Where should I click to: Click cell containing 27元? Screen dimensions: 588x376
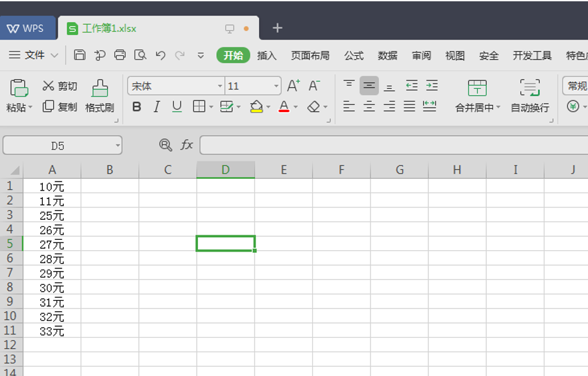coord(52,244)
